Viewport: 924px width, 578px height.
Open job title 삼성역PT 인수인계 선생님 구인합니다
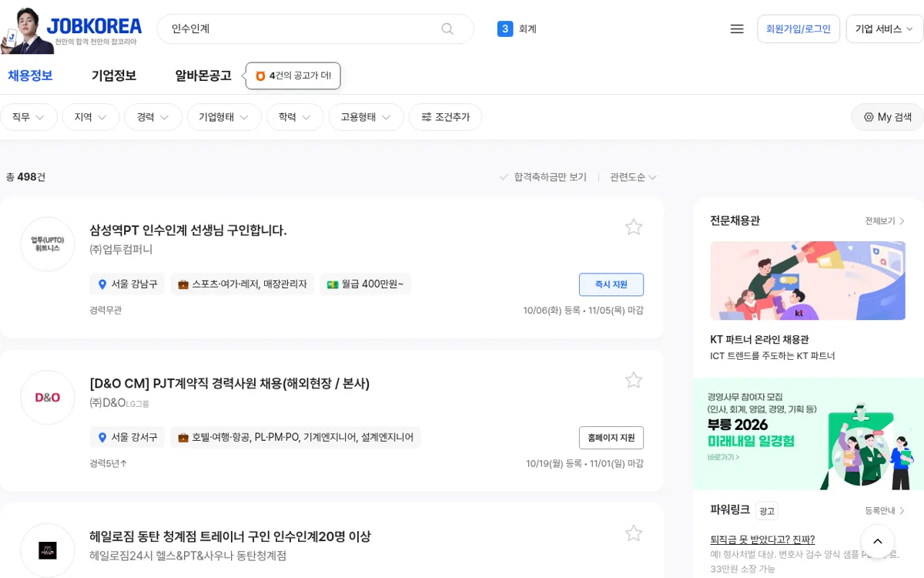188,230
